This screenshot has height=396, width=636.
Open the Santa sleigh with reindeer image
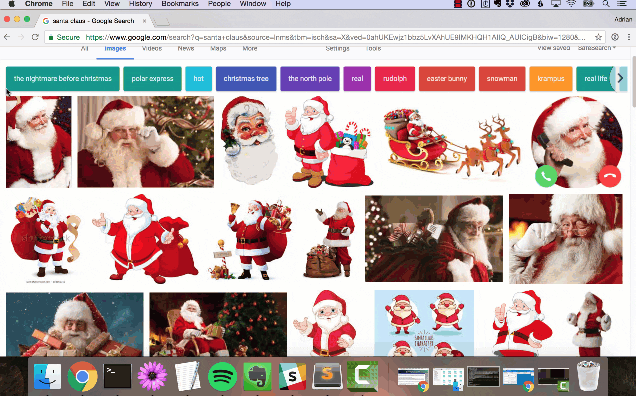coord(452,142)
